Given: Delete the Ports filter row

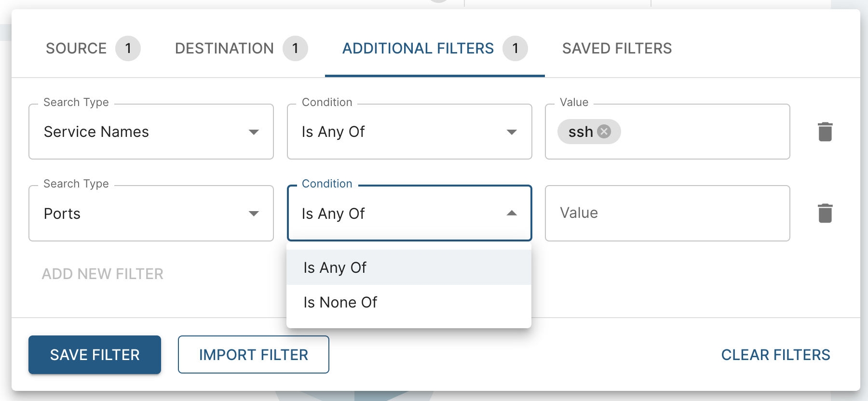Looking at the screenshot, I should click(825, 213).
